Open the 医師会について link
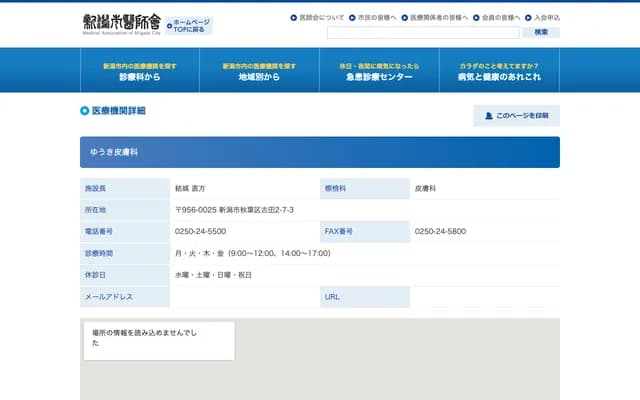 pyautogui.click(x=322, y=18)
